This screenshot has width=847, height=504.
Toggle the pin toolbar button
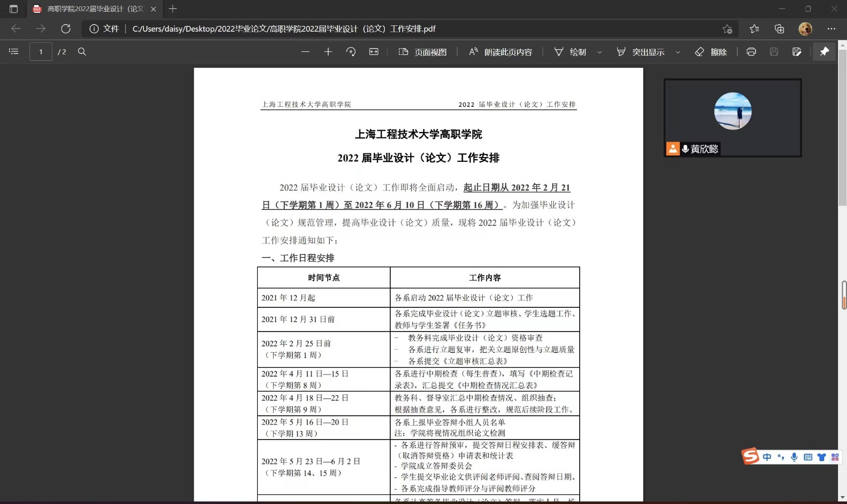point(824,51)
